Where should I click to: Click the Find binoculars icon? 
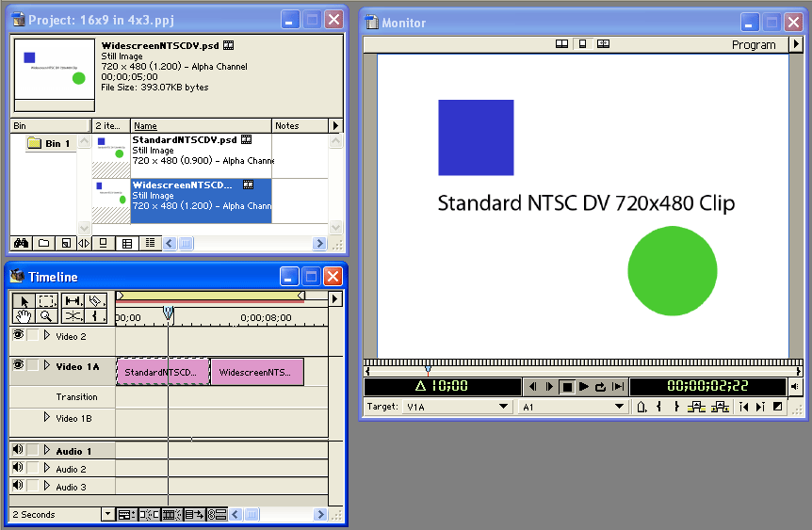pyautogui.click(x=19, y=243)
